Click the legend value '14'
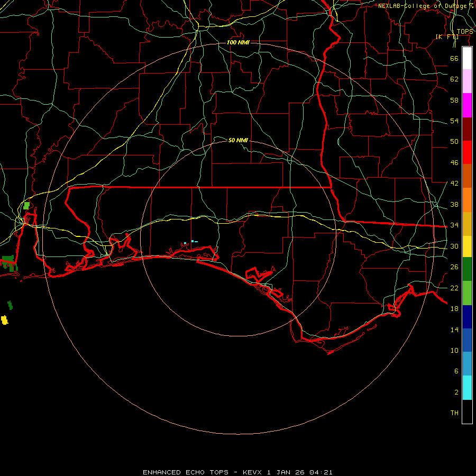This screenshot has height=476, width=476. pyautogui.click(x=454, y=329)
